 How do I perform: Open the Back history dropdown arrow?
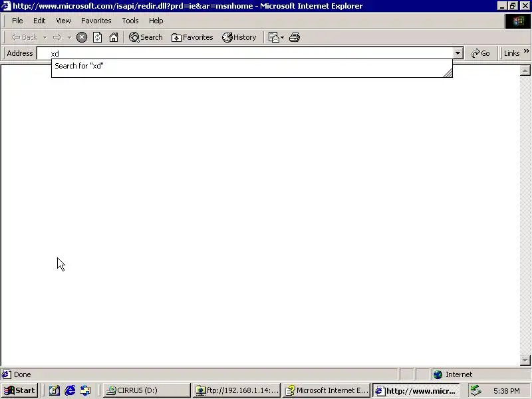(x=45, y=38)
